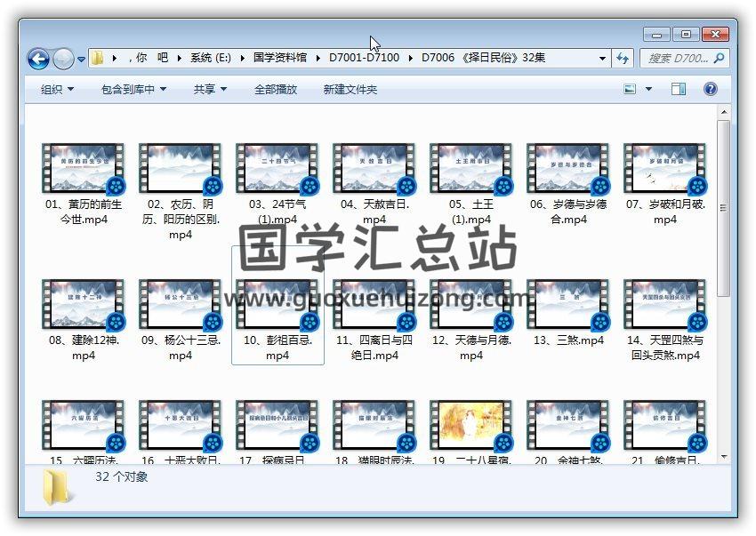The width and height of the screenshot is (756, 536).
Task: Open the address bar history dropdown arrow
Action: click(602, 59)
